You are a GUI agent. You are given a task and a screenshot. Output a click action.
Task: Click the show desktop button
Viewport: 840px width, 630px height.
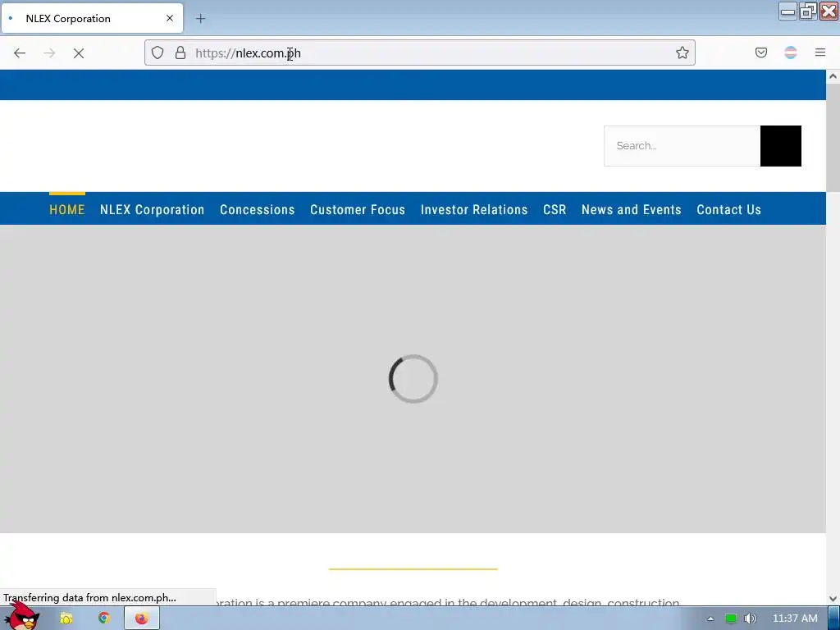coord(834,619)
